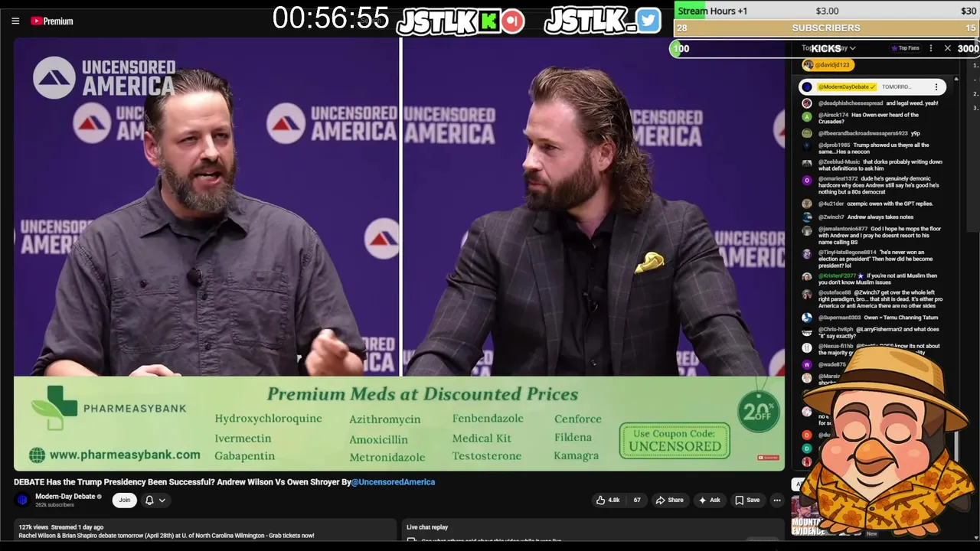The height and width of the screenshot is (551, 980).
Task: Click coupon code UNCENSORED box
Action: pyautogui.click(x=675, y=441)
